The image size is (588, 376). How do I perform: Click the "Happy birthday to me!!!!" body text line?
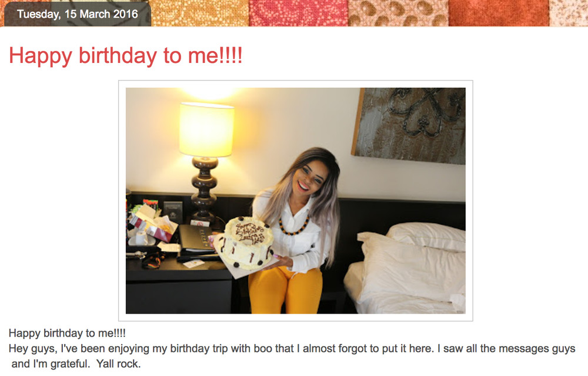[67, 333]
